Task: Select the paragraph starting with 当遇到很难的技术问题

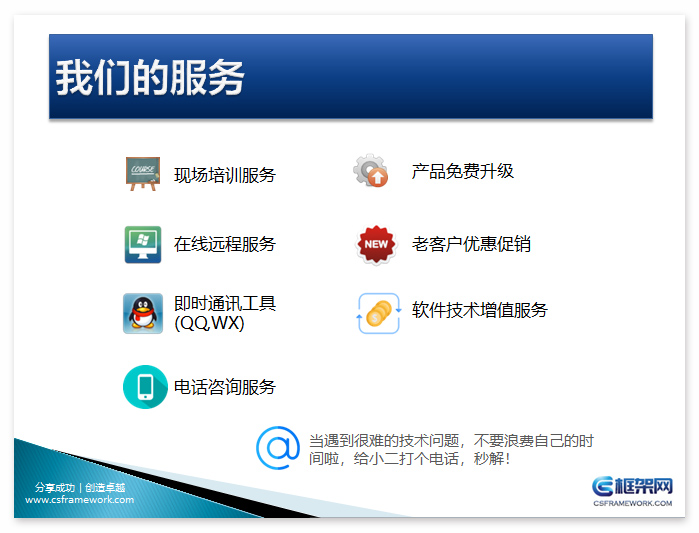Action: click(x=450, y=449)
